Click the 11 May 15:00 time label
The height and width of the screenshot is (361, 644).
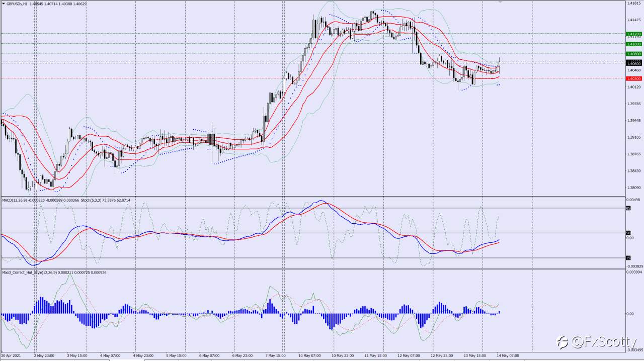point(376,355)
